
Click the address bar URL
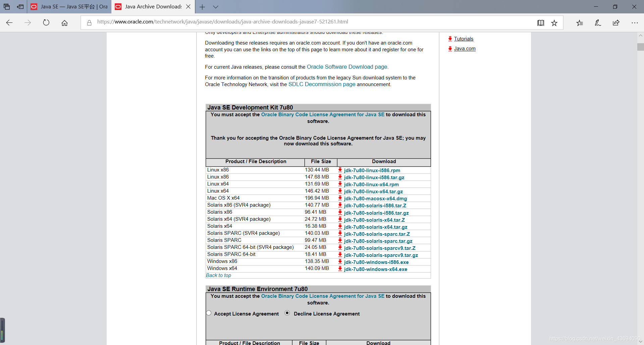click(x=223, y=22)
